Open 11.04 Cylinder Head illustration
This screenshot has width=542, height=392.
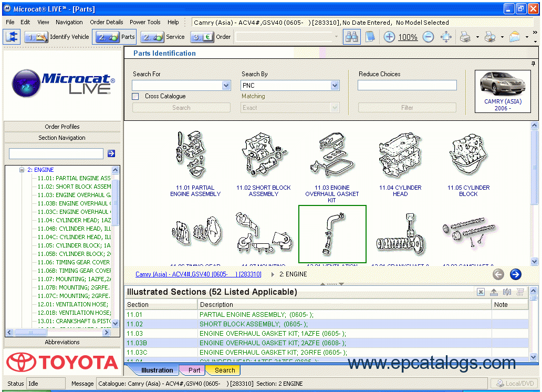click(x=400, y=163)
